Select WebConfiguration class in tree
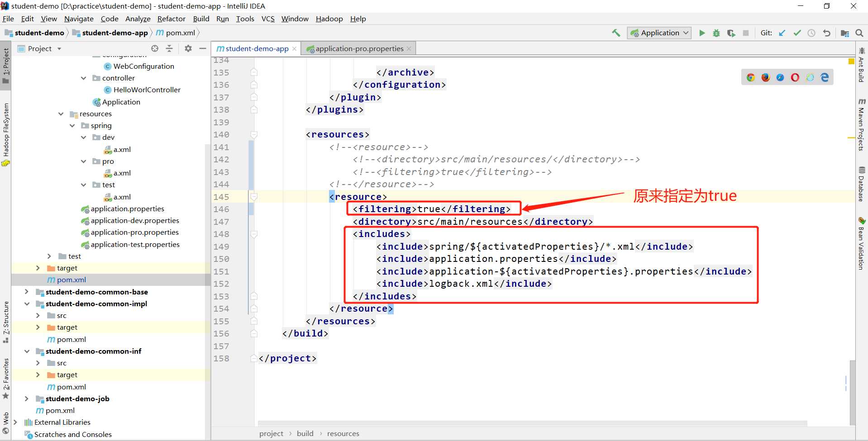The width and height of the screenshot is (868, 441). tap(144, 66)
